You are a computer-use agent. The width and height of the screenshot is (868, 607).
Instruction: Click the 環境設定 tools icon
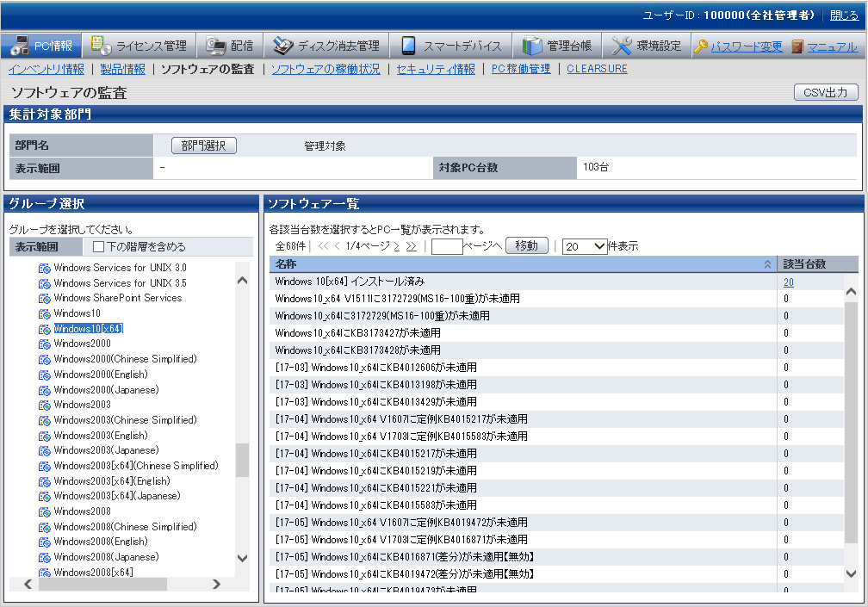click(x=622, y=46)
